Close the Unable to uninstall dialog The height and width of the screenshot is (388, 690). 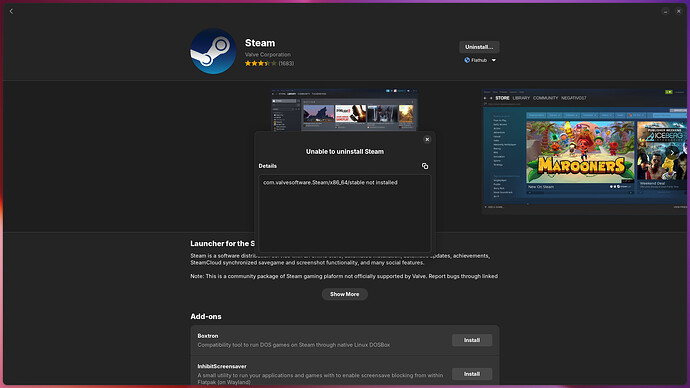[x=427, y=139]
